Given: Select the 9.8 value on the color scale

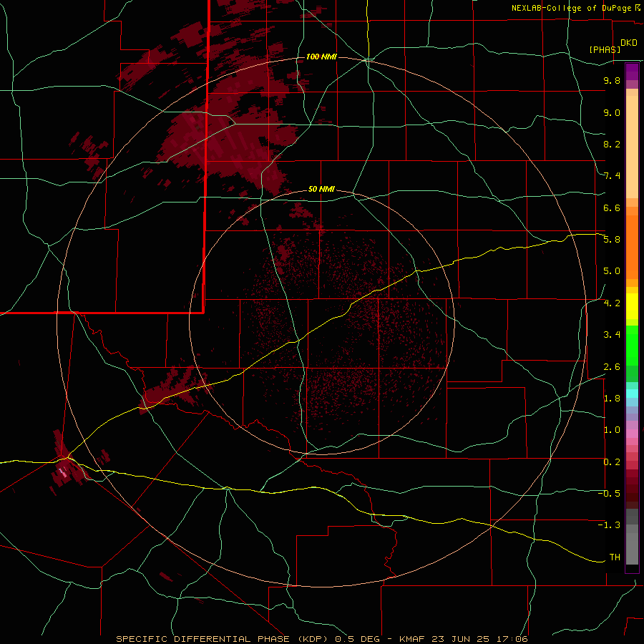Looking at the screenshot, I should coord(612,80).
